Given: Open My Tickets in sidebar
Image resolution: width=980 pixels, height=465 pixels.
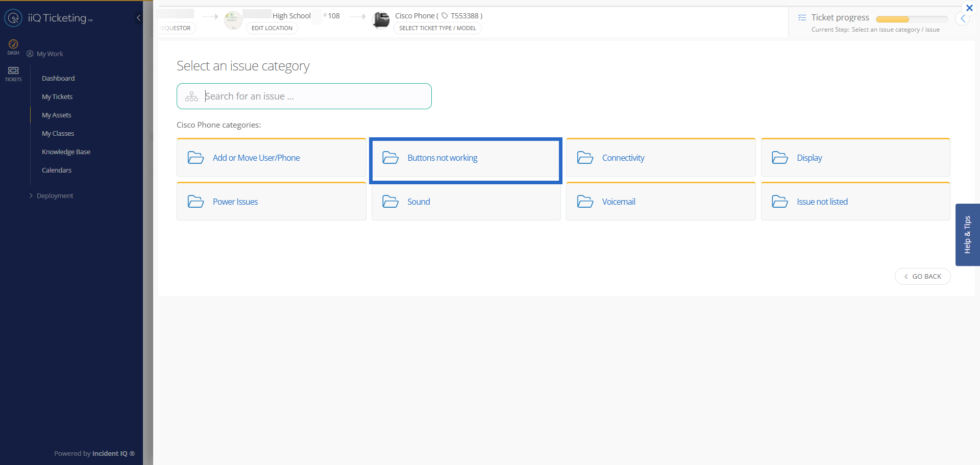Looking at the screenshot, I should point(57,96).
